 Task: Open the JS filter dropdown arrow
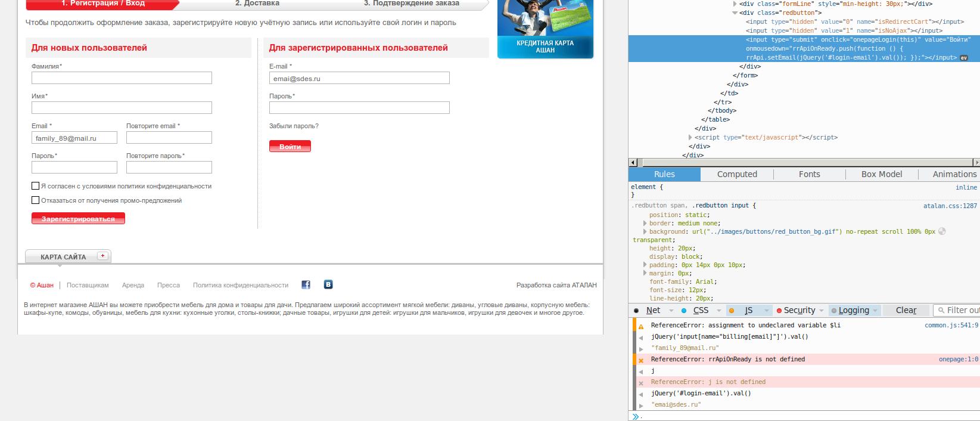click(x=767, y=311)
